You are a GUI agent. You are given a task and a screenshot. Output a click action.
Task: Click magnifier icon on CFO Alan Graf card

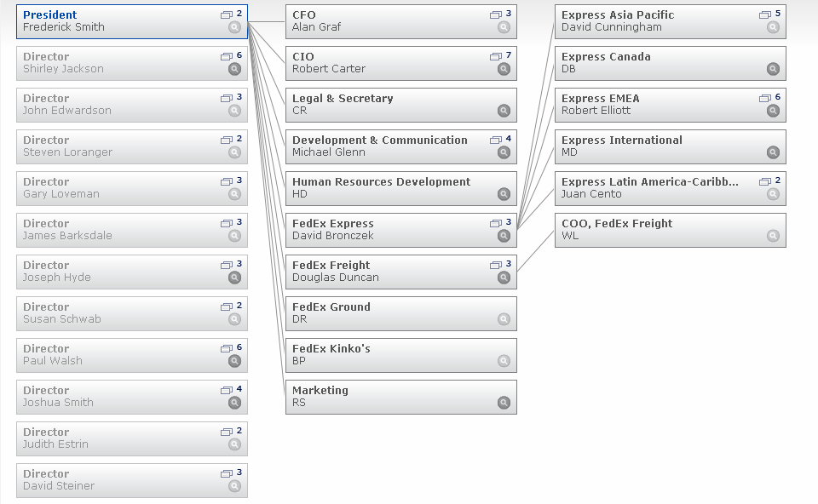(504, 27)
